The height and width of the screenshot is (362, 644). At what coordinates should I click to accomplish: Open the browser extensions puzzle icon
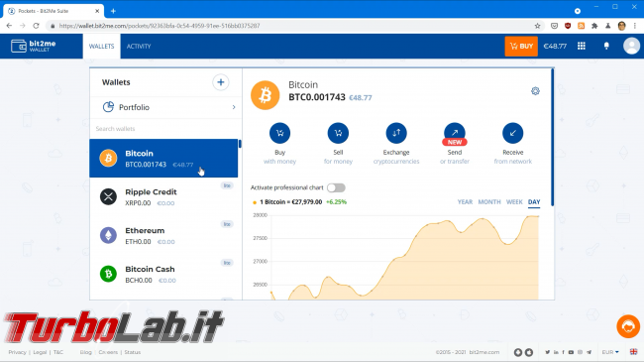594,26
